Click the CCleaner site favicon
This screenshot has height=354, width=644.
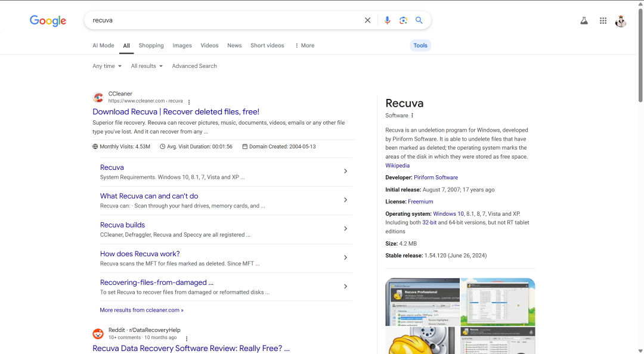pyautogui.click(x=98, y=97)
